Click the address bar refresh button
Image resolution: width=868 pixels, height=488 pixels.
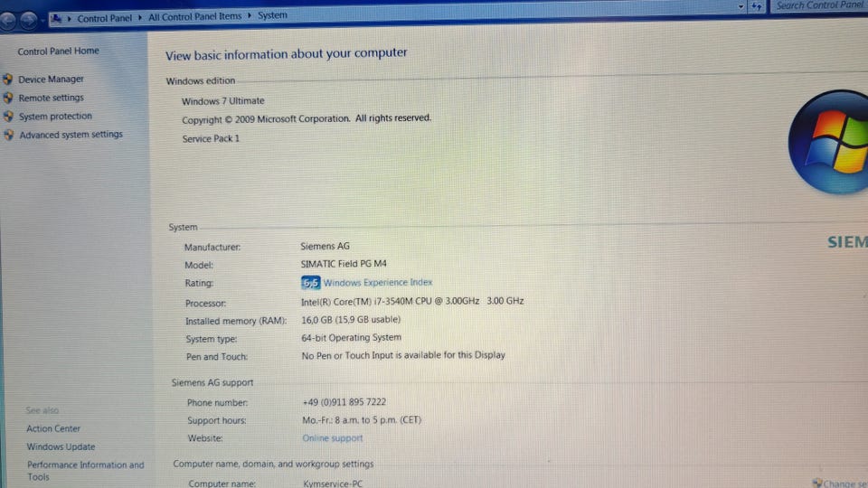coord(756,6)
